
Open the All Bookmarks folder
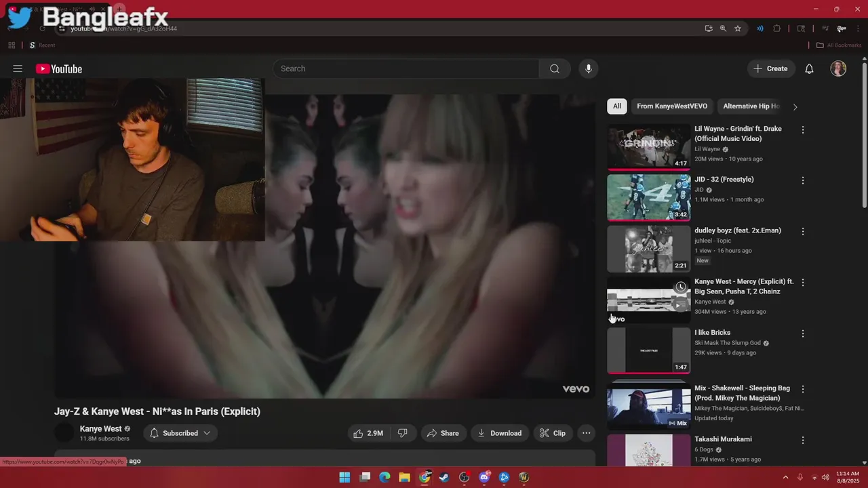839,45
